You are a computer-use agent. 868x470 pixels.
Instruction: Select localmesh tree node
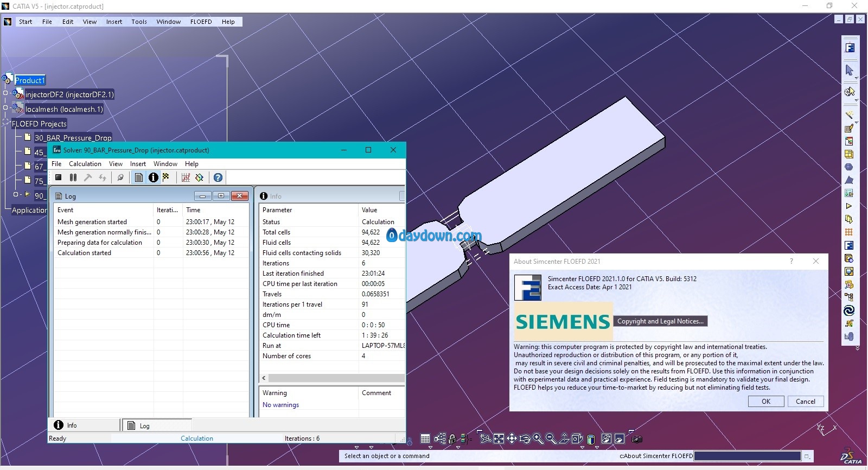pos(64,109)
